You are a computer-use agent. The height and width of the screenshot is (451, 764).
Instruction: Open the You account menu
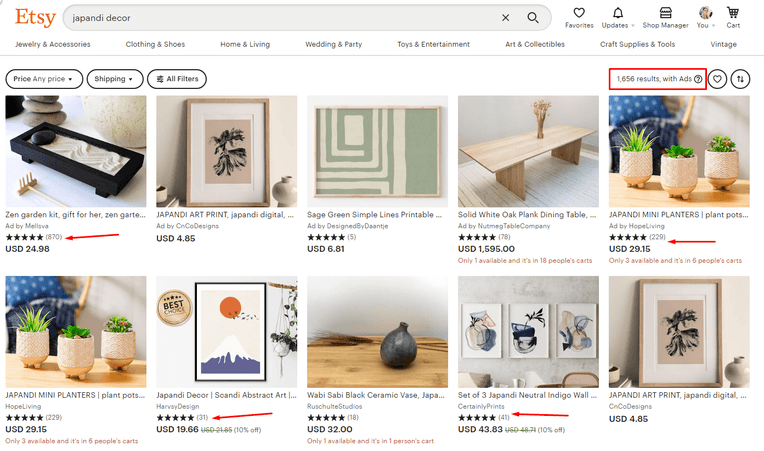coord(706,18)
